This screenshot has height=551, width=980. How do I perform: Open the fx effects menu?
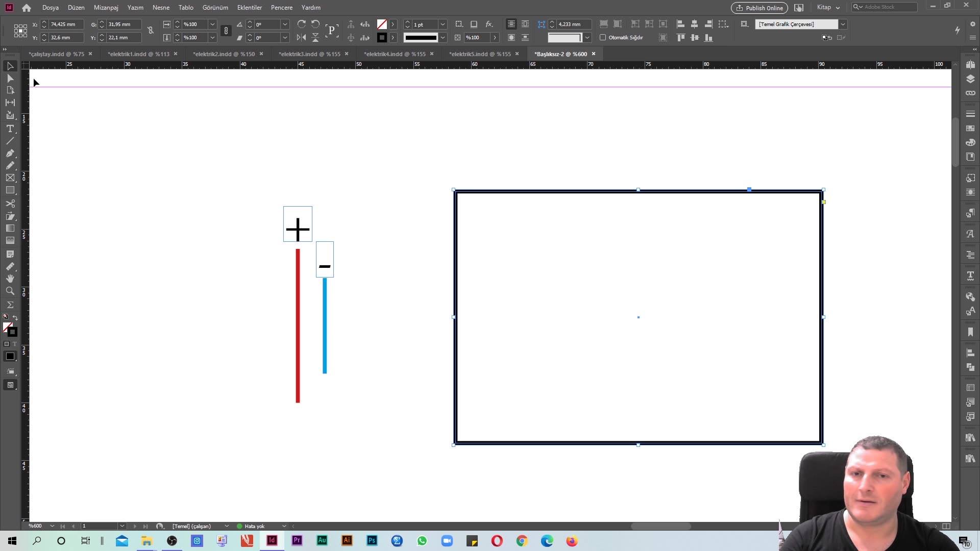(x=489, y=24)
